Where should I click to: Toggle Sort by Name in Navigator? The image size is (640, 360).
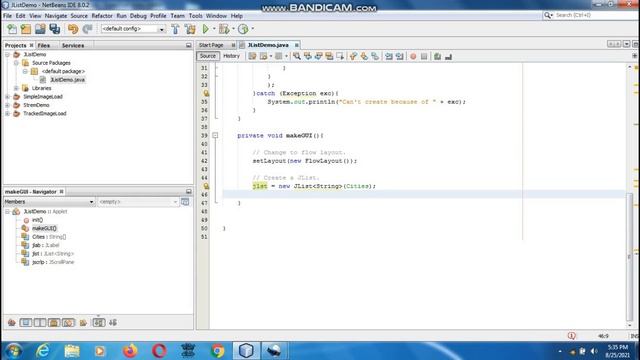(98, 322)
